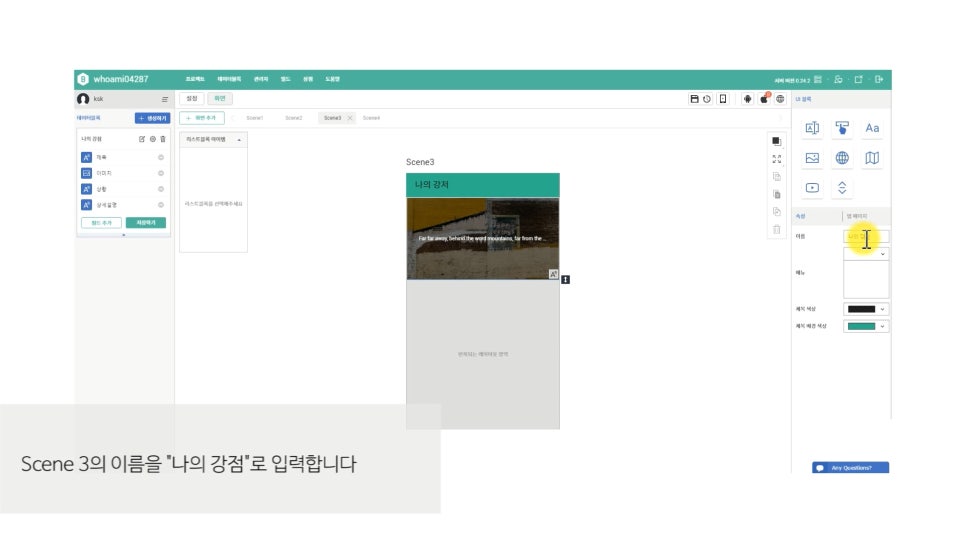The height and width of the screenshot is (543, 966).
Task: Select the 제목 text field row
Action: 123,157
